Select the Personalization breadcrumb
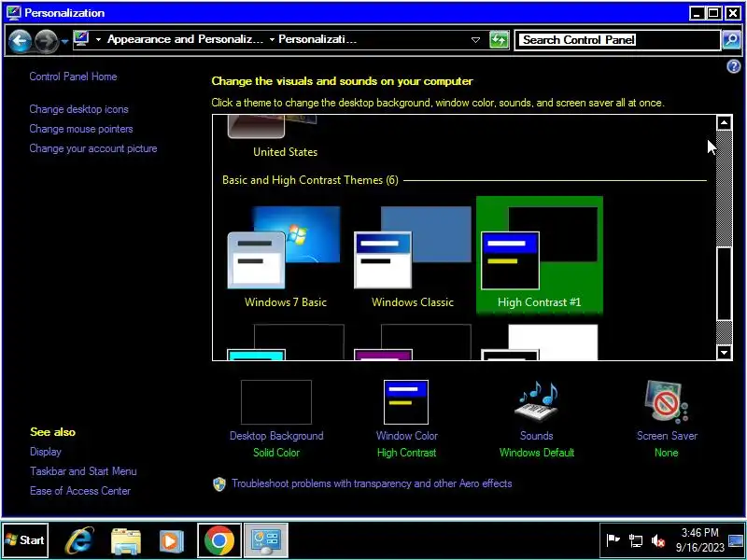The height and width of the screenshot is (560, 747). [x=317, y=39]
